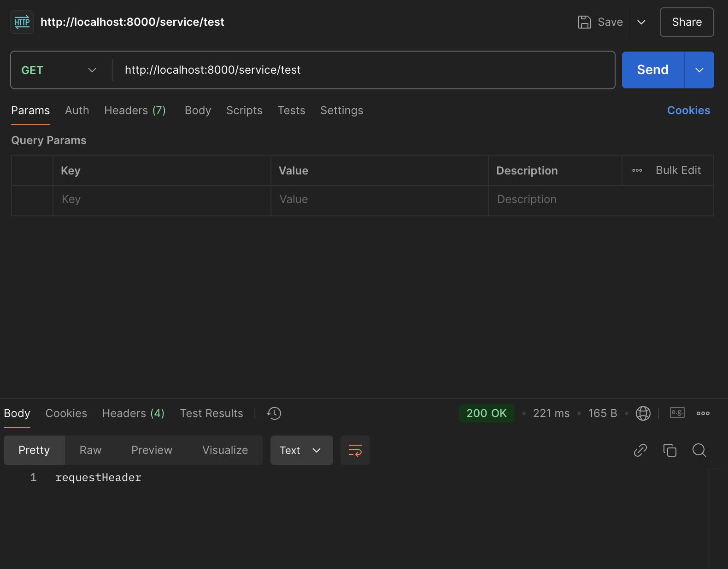The image size is (728, 569).
Task: Open response more options dots
Action: (703, 413)
